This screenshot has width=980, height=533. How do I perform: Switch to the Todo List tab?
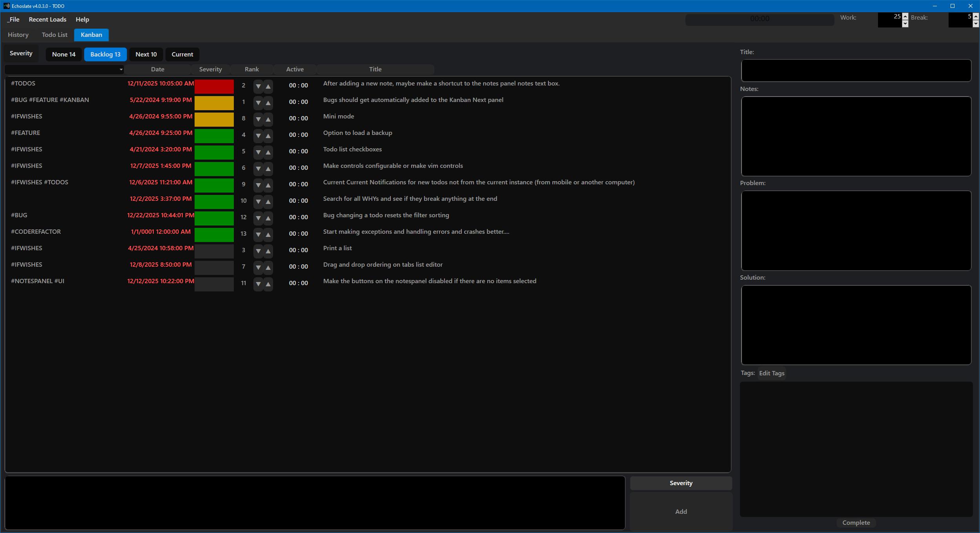(55, 35)
